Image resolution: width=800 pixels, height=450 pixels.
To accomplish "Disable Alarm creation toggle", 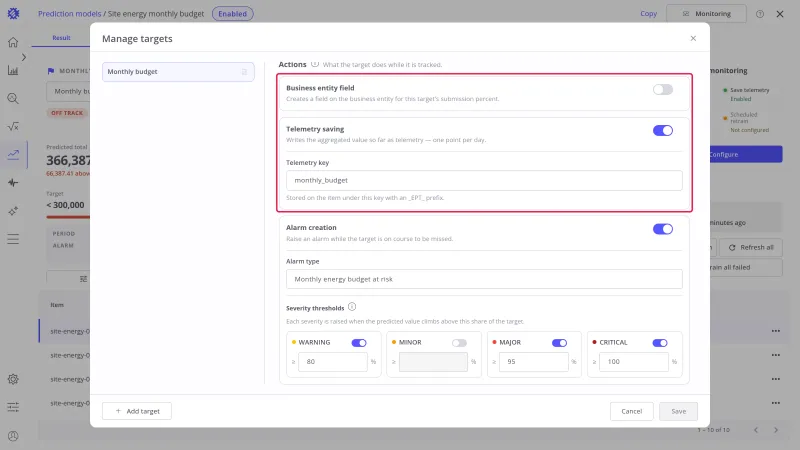I will pyautogui.click(x=663, y=229).
